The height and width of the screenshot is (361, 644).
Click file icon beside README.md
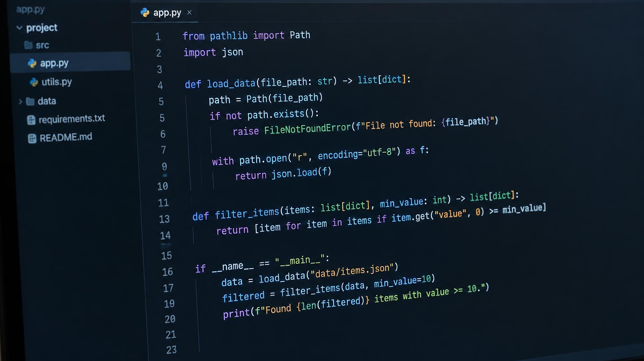tap(32, 139)
